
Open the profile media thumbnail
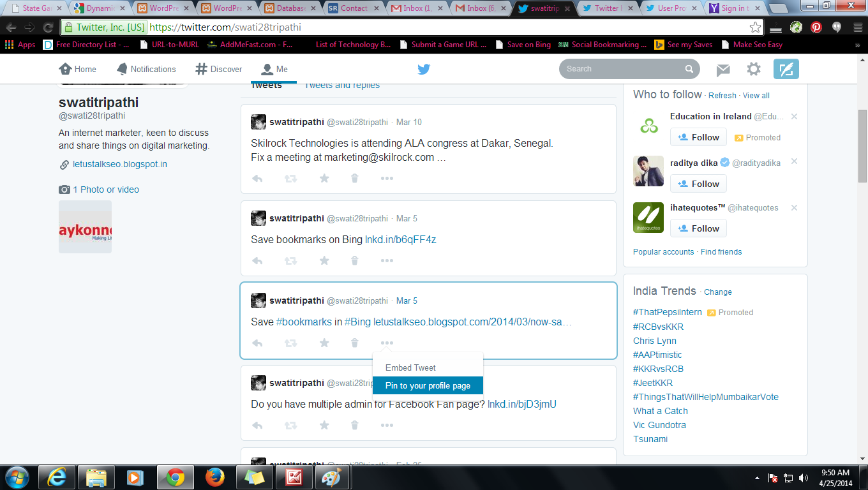pos(85,227)
